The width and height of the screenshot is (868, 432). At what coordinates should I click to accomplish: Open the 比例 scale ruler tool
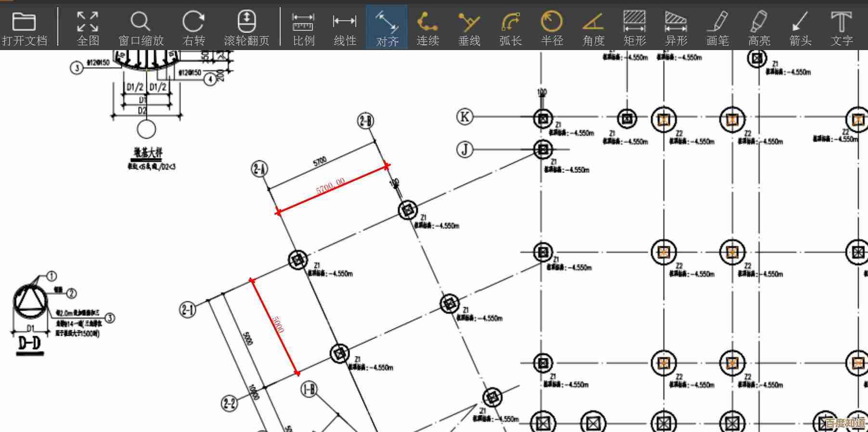click(303, 27)
